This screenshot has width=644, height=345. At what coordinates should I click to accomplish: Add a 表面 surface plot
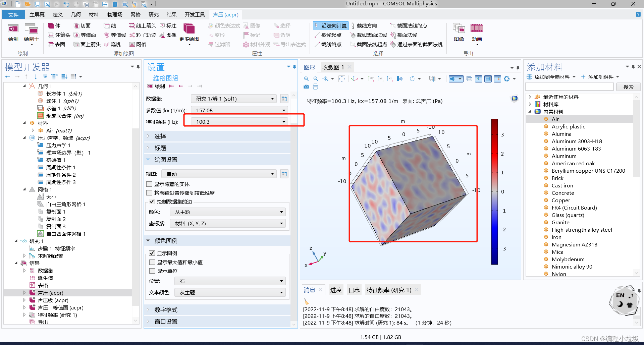(x=57, y=44)
